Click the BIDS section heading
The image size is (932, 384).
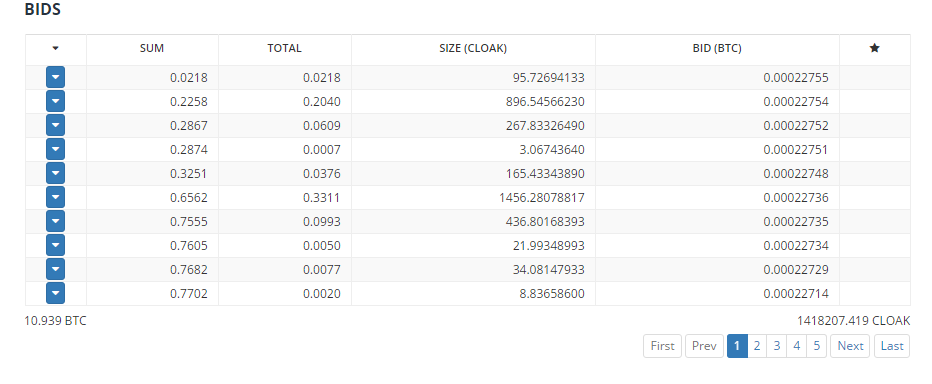[43, 10]
